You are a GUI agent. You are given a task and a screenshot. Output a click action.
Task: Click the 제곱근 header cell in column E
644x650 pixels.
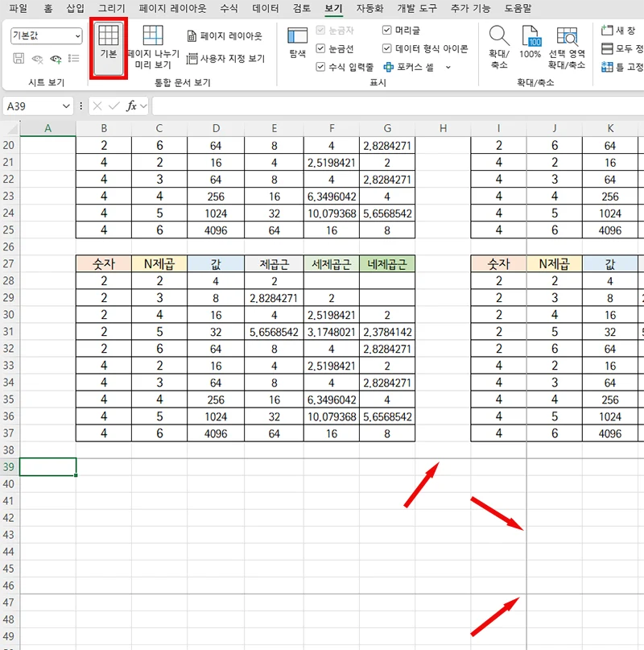coord(274,263)
